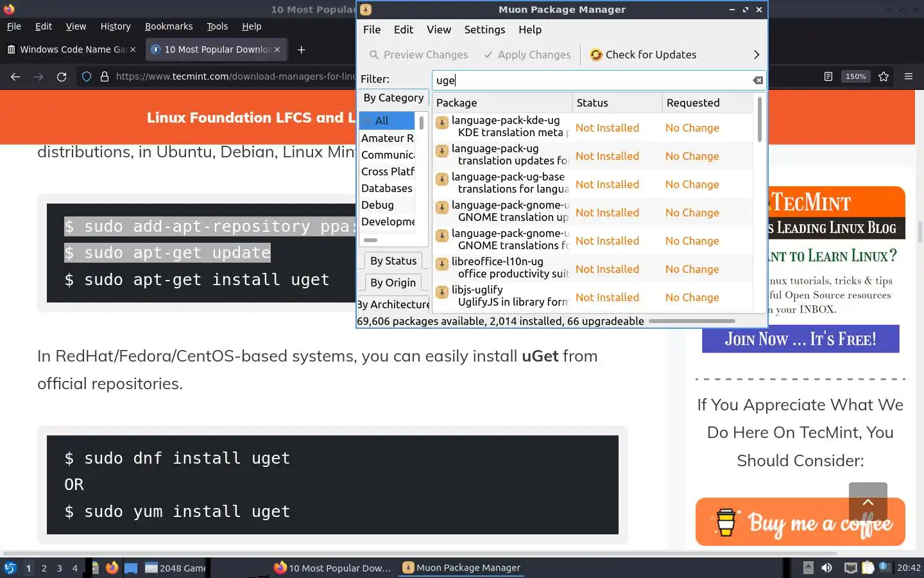Close the Windows Code Name tab
Viewport: 924px width, 578px height.
(x=133, y=49)
